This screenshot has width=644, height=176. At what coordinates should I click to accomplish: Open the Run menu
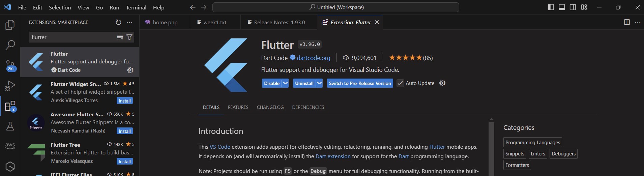pos(114,7)
